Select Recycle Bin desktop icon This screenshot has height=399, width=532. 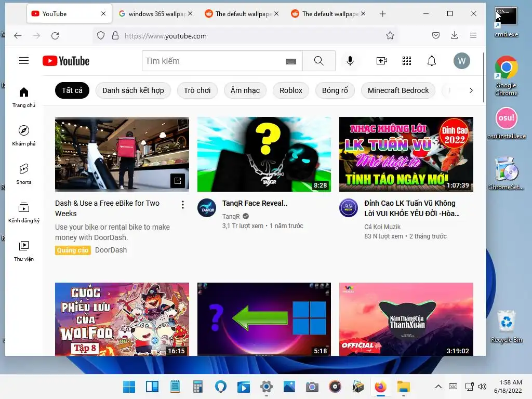tap(507, 327)
